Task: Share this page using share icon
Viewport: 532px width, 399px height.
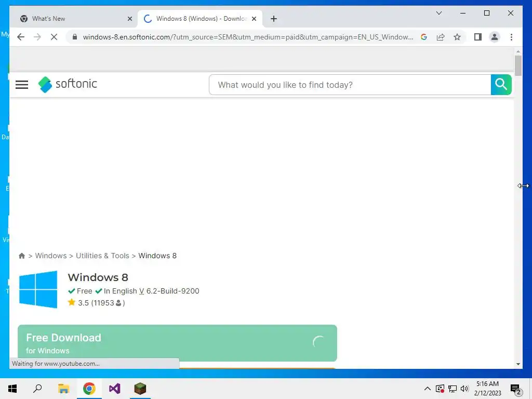Action: tap(441, 37)
